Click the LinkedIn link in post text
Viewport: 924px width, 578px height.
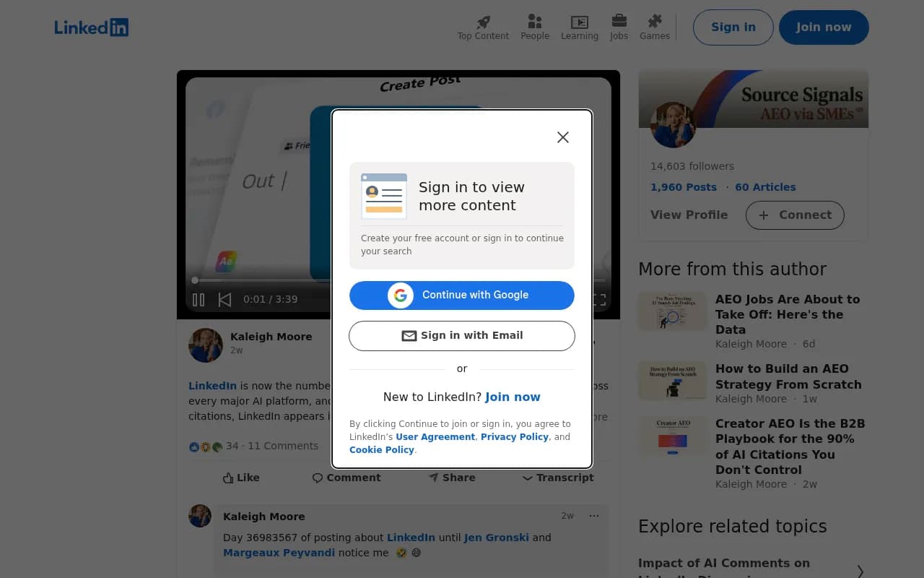[212, 386]
